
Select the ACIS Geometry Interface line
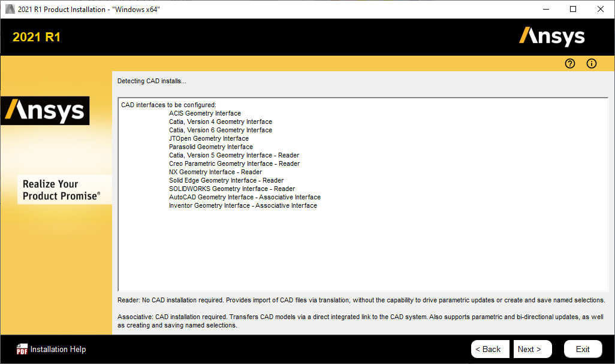(x=204, y=113)
